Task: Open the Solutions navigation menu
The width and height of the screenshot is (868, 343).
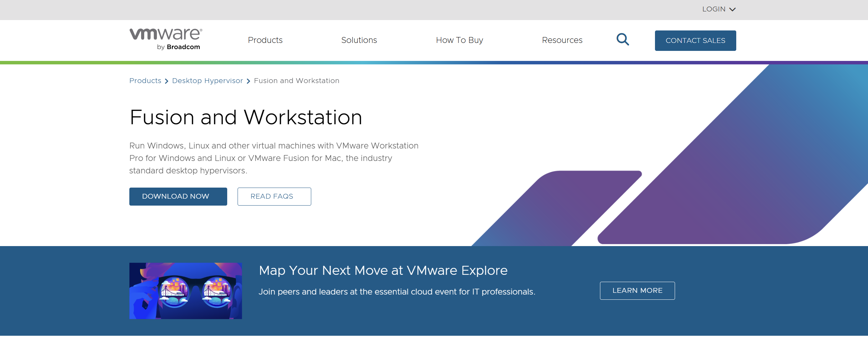Action: point(359,40)
